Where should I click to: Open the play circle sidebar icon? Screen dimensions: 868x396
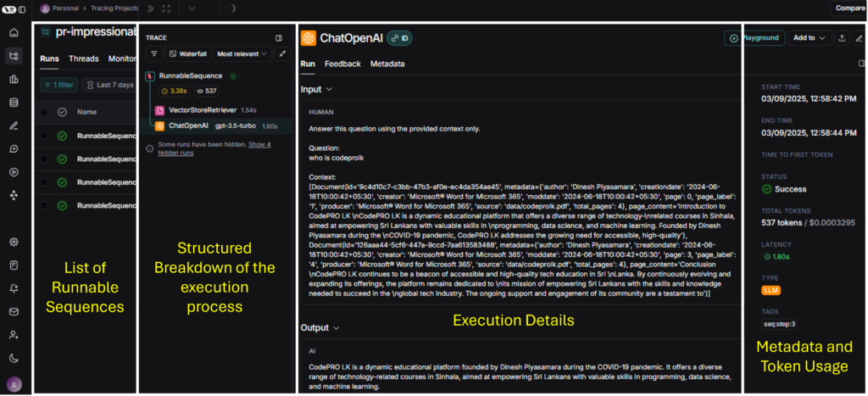14,172
